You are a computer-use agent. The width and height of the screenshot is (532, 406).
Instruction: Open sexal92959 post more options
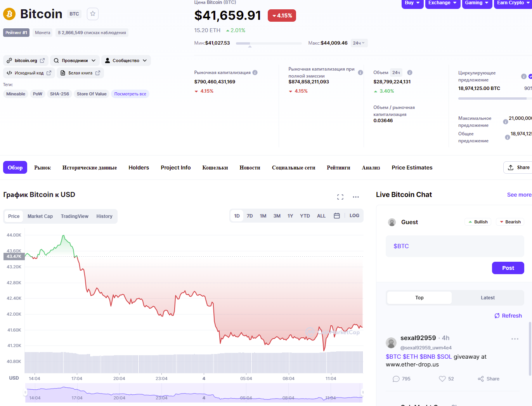(515, 339)
